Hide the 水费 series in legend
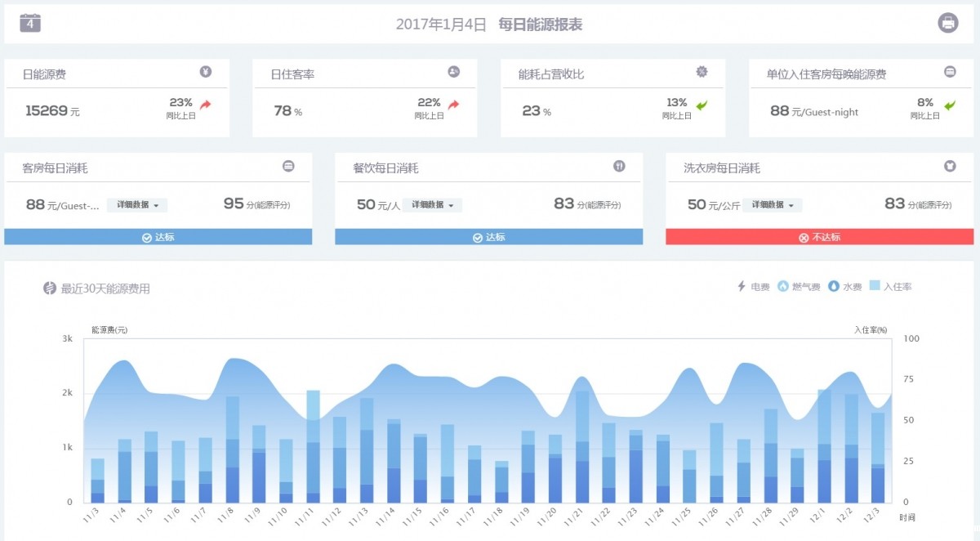This screenshot has width=980, height=541. (845, 287)
